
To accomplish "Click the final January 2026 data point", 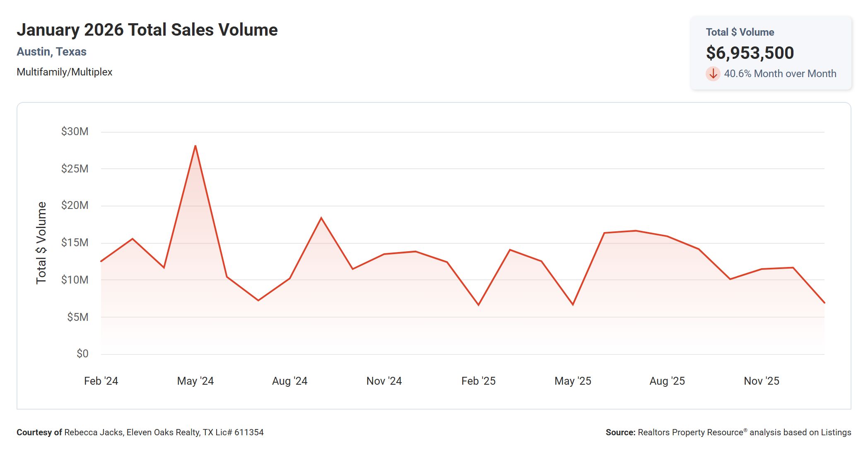I will [x=824, y=303].
